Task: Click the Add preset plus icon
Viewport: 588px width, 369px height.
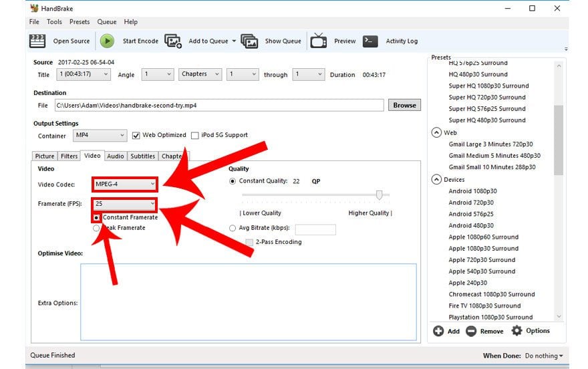Action: (x=438, y=331)
